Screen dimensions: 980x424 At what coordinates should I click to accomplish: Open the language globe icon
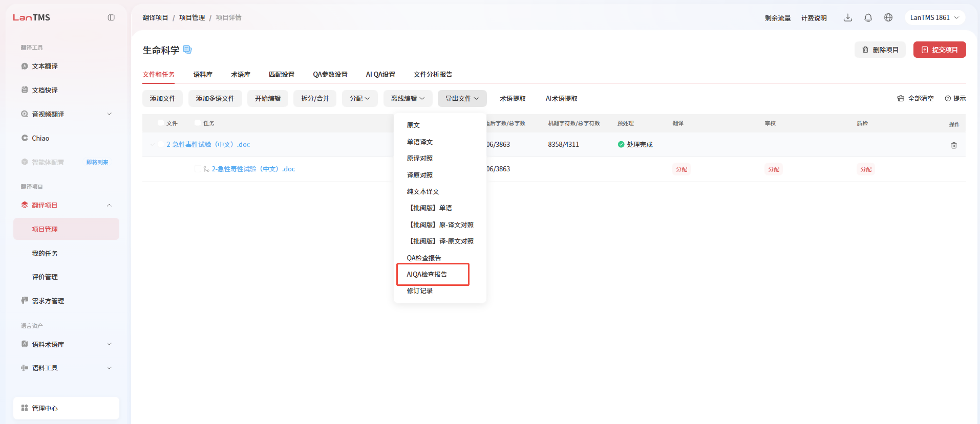(888, 17)
